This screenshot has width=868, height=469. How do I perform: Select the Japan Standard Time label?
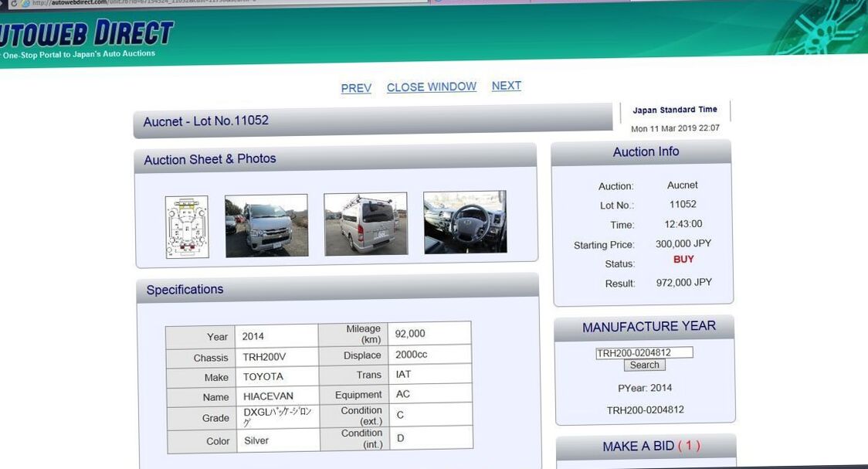click(x=675, y=110)
